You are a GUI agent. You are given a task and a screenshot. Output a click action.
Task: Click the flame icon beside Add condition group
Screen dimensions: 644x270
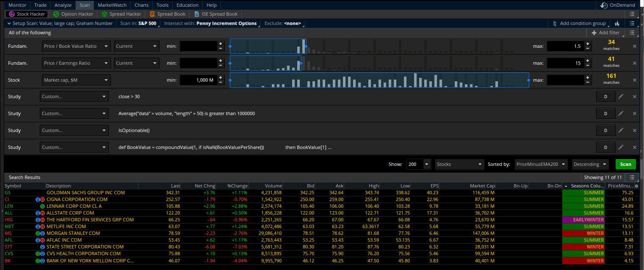click(x=617, y=24)
